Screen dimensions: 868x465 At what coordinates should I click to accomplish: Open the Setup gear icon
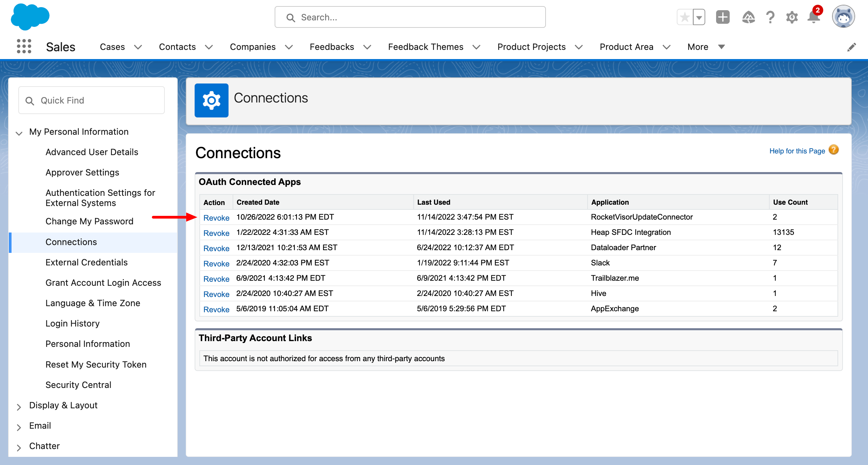tap(792, 17)
